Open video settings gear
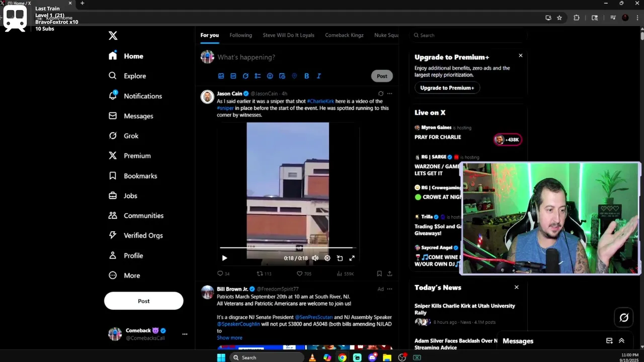 327,258
